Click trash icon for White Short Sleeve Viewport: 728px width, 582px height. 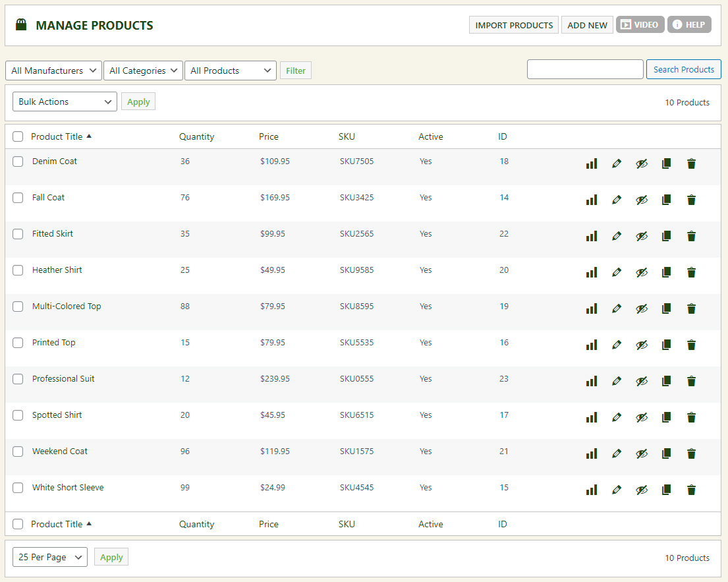pos(691,490)
